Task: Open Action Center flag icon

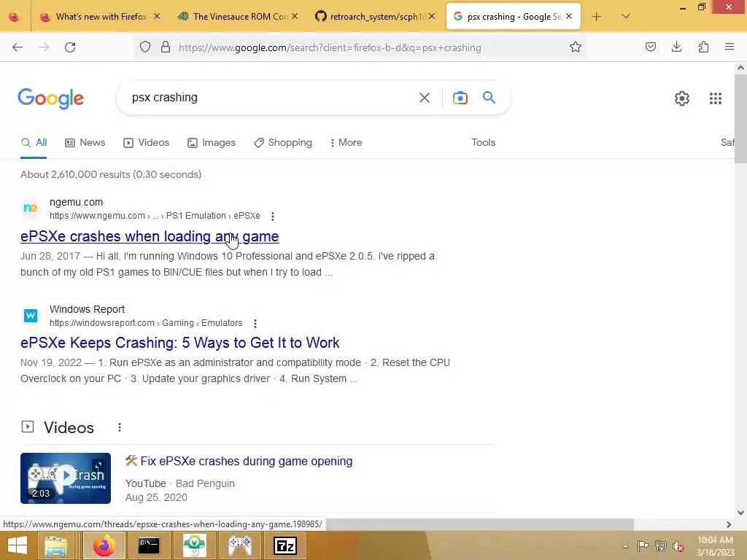Action: pyautogui.click(x=643, y=546)
